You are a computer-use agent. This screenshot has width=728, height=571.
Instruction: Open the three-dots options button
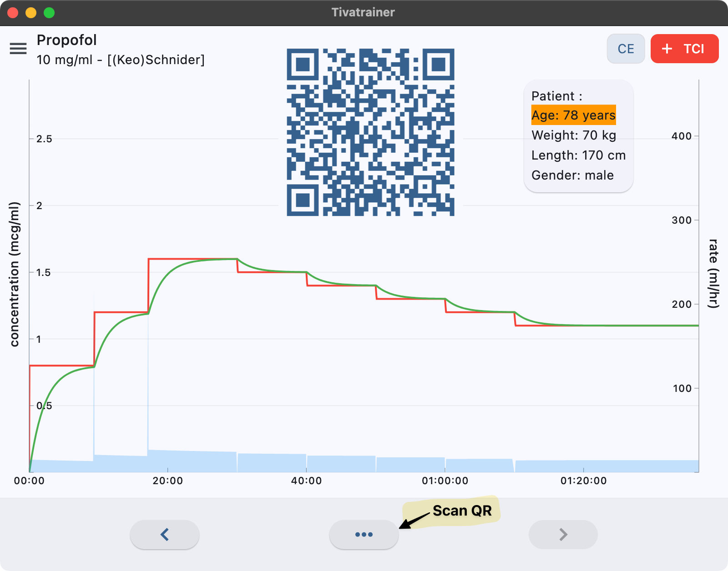(x=364, y=535)
